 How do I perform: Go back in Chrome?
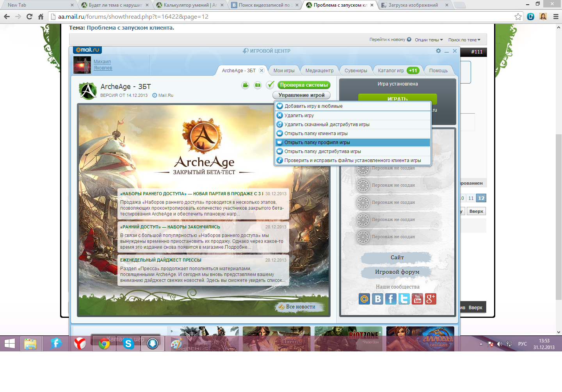tap(7, 16)
